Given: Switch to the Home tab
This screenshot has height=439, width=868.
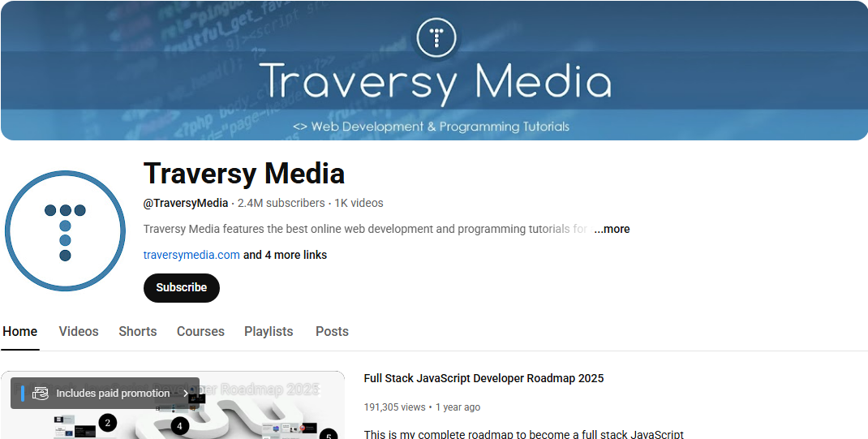Looking at the screenshot, I should 20,332.
